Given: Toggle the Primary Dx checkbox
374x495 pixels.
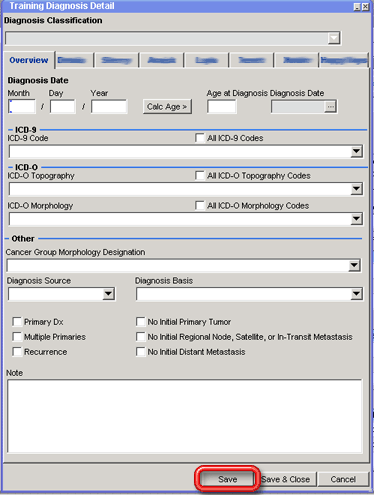Looking at the screenshot, I should click(17, 322).
